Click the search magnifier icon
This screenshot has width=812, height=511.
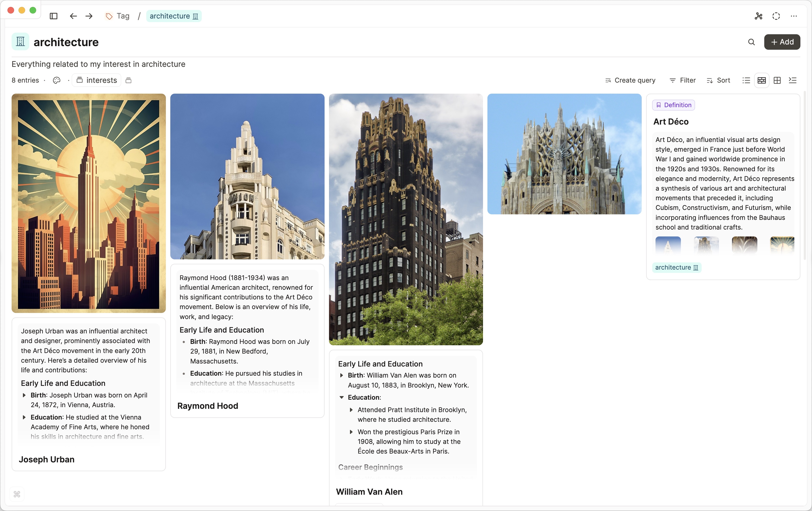point(751,42)
